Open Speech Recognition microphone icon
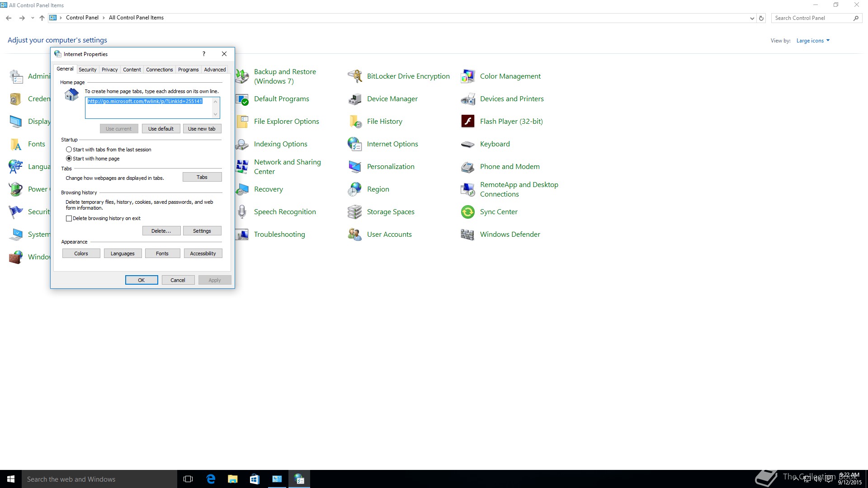 (242, 212)
